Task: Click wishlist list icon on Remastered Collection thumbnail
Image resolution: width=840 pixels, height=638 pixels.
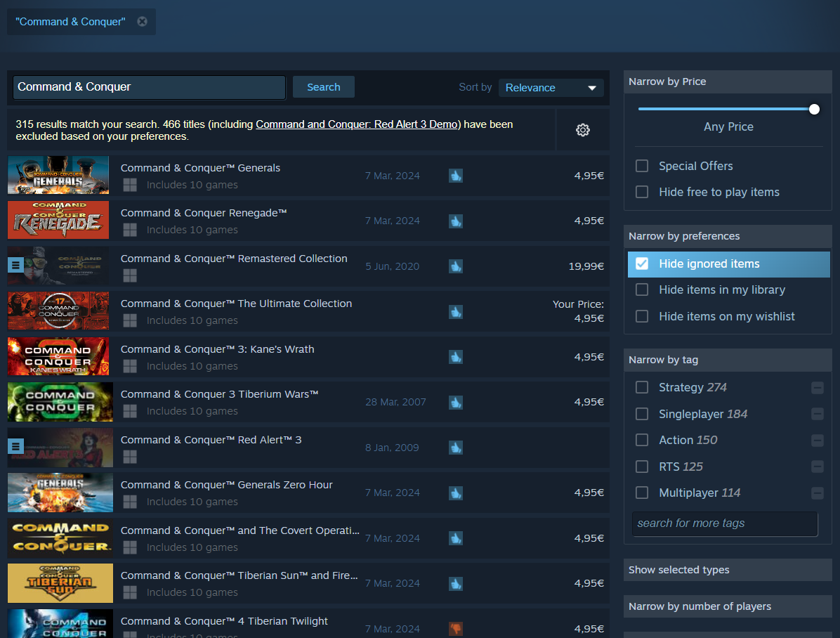Action: point(15,265)
